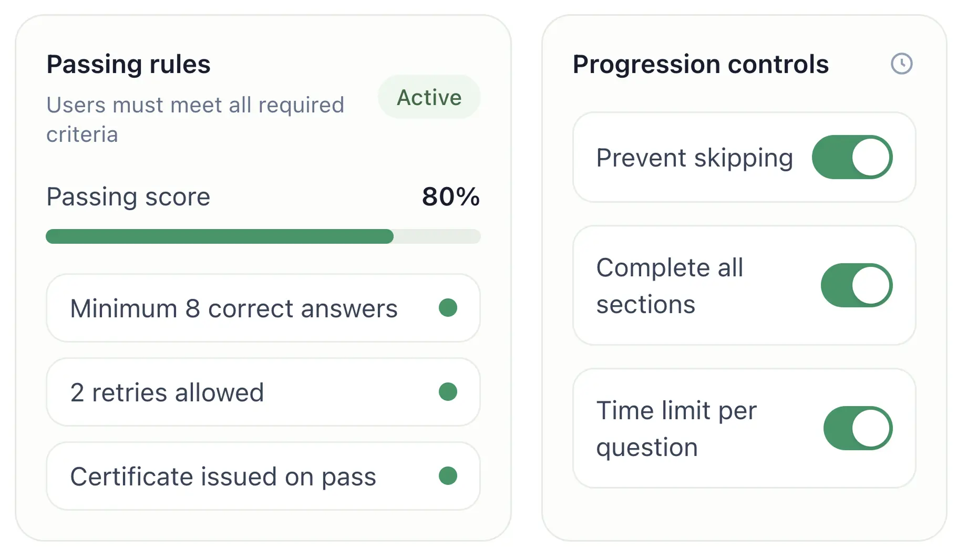Image resolution: width=967 pixels, height=560 pixels.
Task: Click the green status dot for 2 retries allowed
Action: (x=448, y=392)
